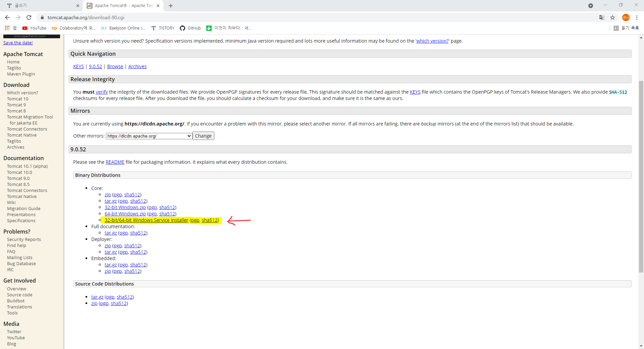Open Source code under Get Involved
Screen dimensions: 644x349
click(x=19, y=295)
